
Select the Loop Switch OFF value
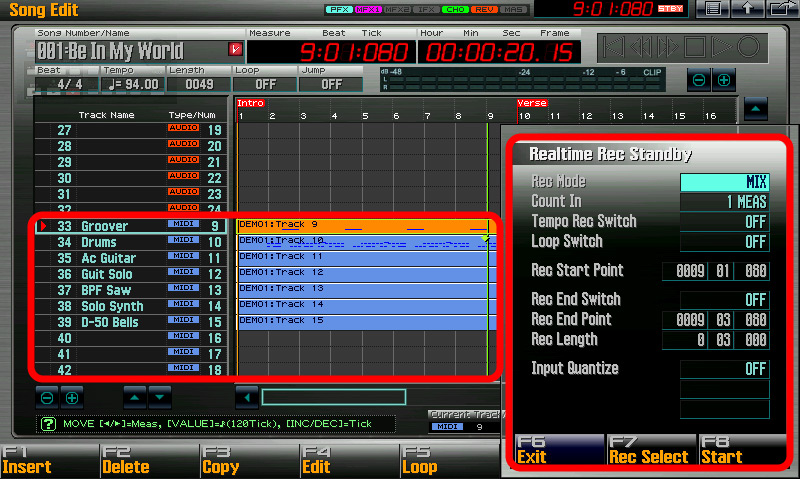[x=724, y=242]
